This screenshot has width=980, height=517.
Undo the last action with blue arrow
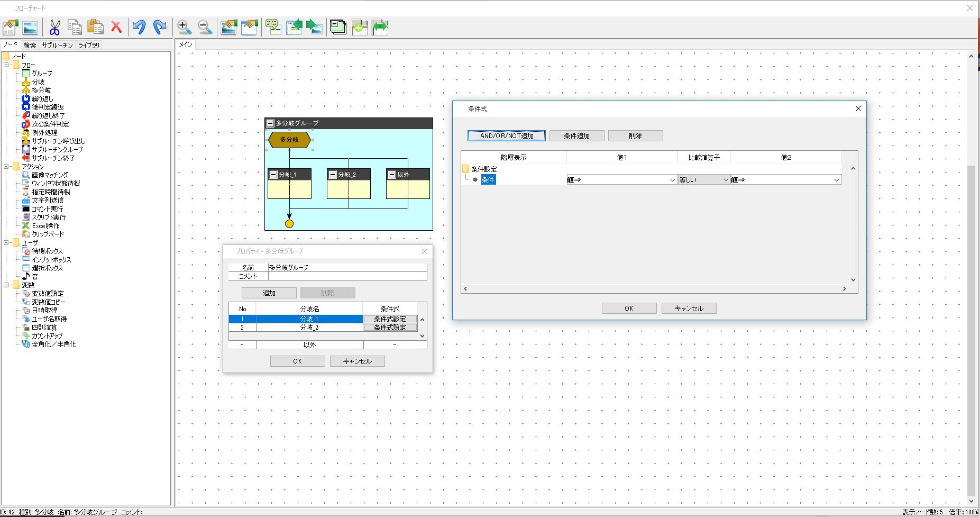click(139, 27)
